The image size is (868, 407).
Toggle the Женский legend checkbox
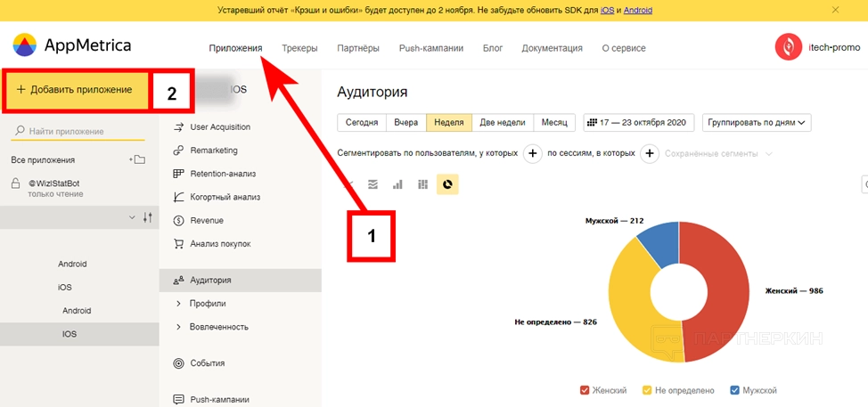pos(585,390)
